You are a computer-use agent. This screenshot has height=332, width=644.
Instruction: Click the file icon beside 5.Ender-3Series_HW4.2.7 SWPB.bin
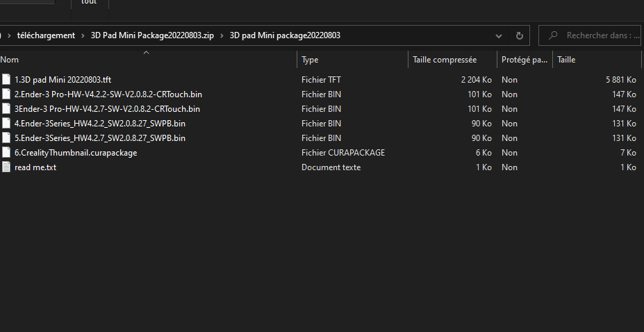point(6,138)
